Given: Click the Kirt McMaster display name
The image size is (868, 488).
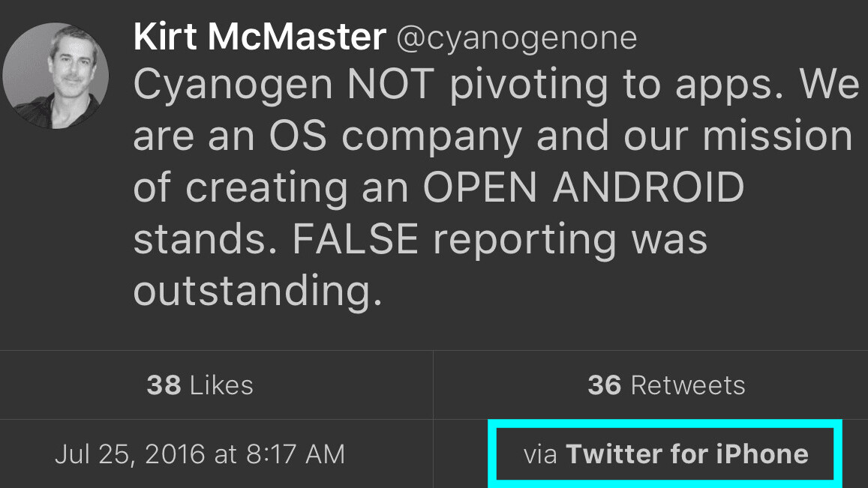Looking at the screenshot, I should click(260, 36).
